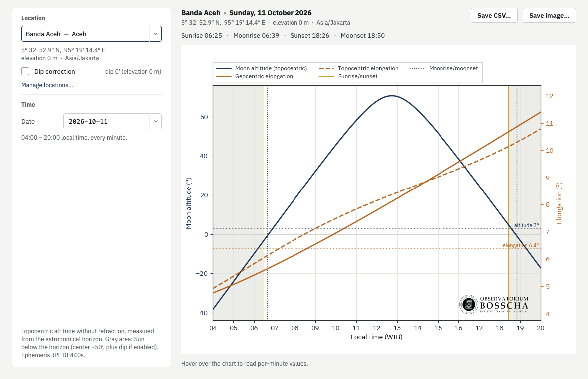Select the 'Moonset 18:50' text
The height and width of the screenshot is (379, 588).
[363, 35]
